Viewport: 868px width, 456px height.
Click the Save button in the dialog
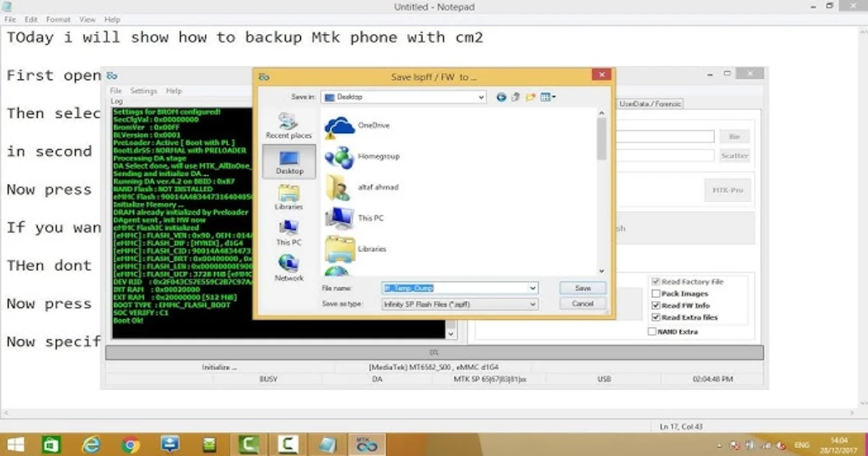(583, 288)
